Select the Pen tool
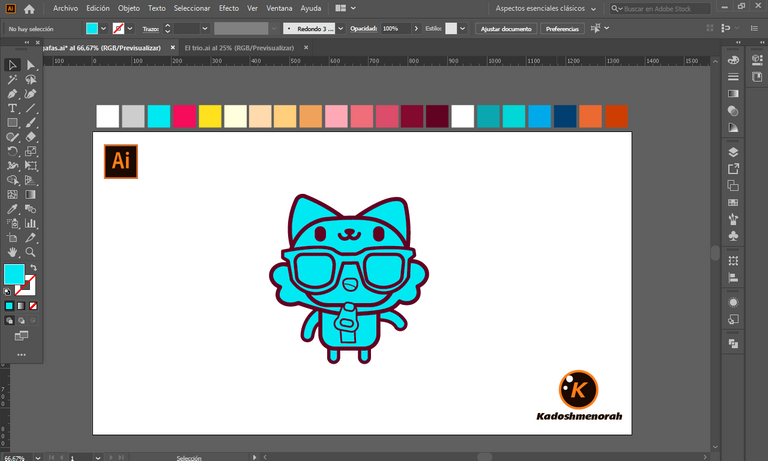Viewport: 768px width, 461px height. coord(12,94)
